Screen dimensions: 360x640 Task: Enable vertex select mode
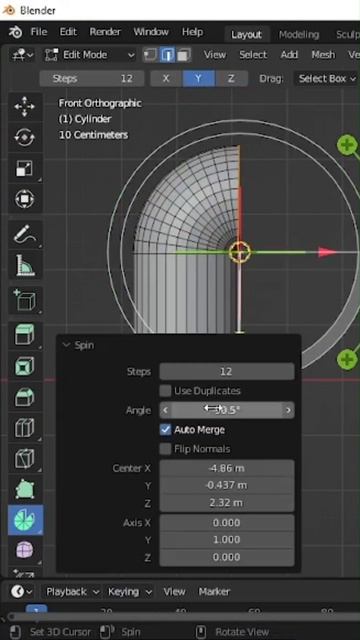[x=150, y=55]
